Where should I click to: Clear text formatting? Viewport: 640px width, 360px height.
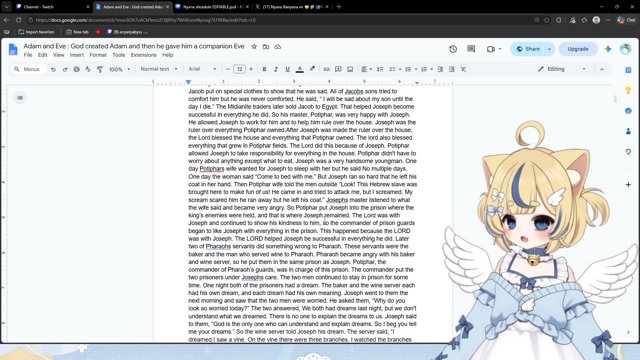[x=463, y=69]
